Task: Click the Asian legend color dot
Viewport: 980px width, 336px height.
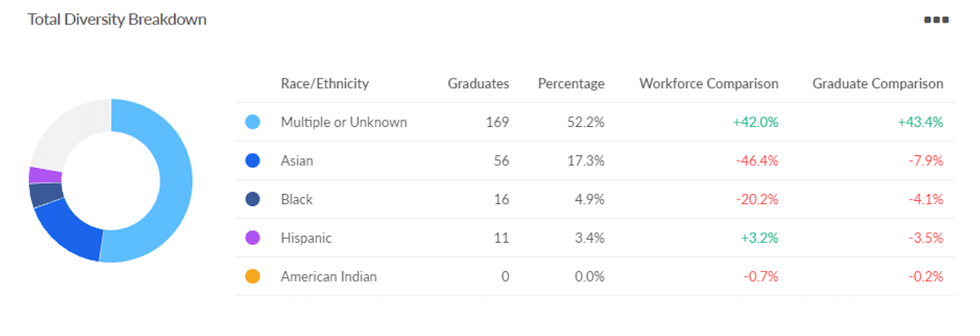Action: coord(252,161)
